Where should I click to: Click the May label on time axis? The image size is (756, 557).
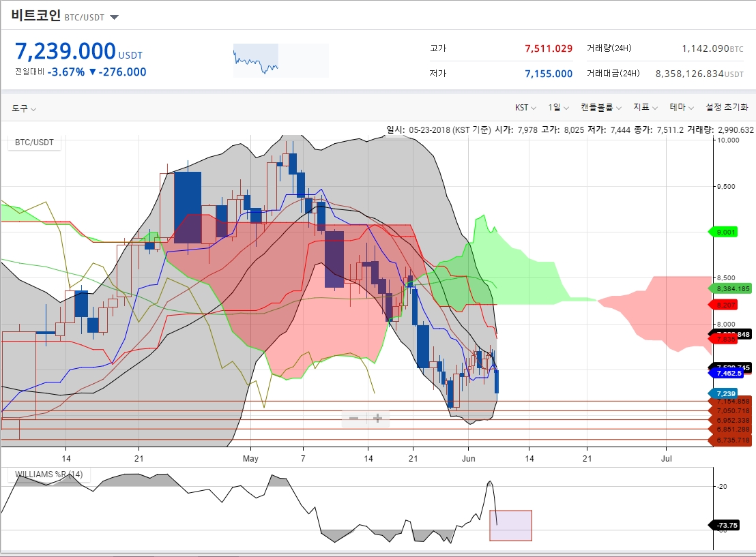pos(250,459)
